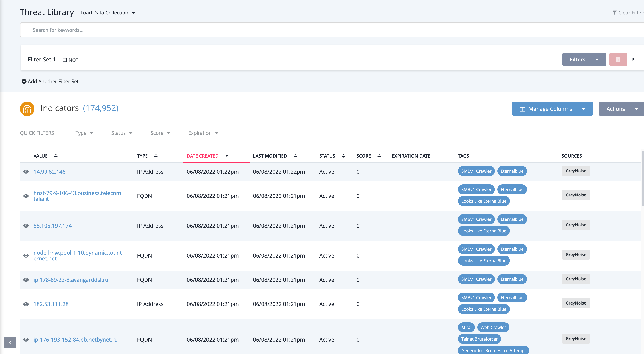The image size is (644, 354).
Task: Click the Generic IoT Brute Force Attempt tag
Action: pos(493,350)
